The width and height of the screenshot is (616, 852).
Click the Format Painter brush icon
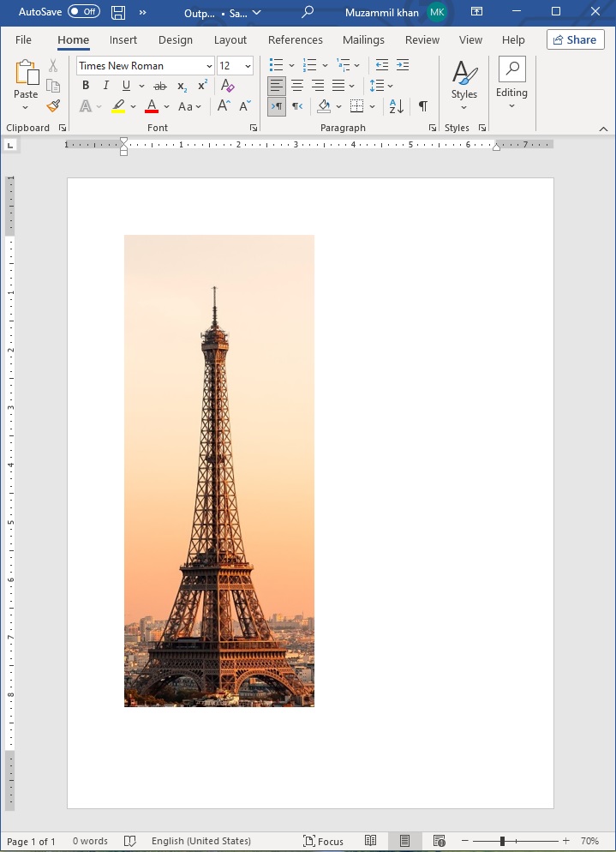[x=53, y=106]
